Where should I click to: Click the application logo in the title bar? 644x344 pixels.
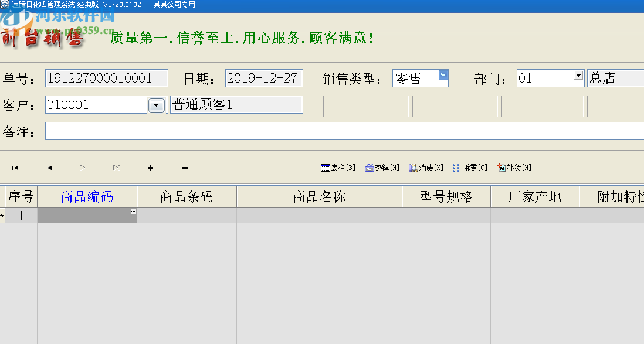click(5, 4)
